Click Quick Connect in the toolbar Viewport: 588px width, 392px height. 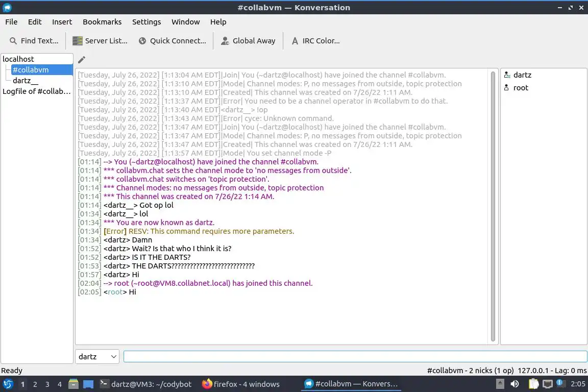173,40
